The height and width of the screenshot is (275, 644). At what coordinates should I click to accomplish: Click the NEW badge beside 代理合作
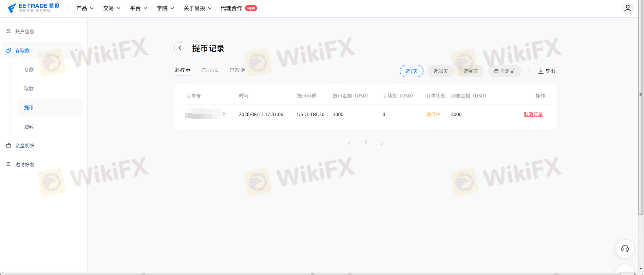click(251, 8)
